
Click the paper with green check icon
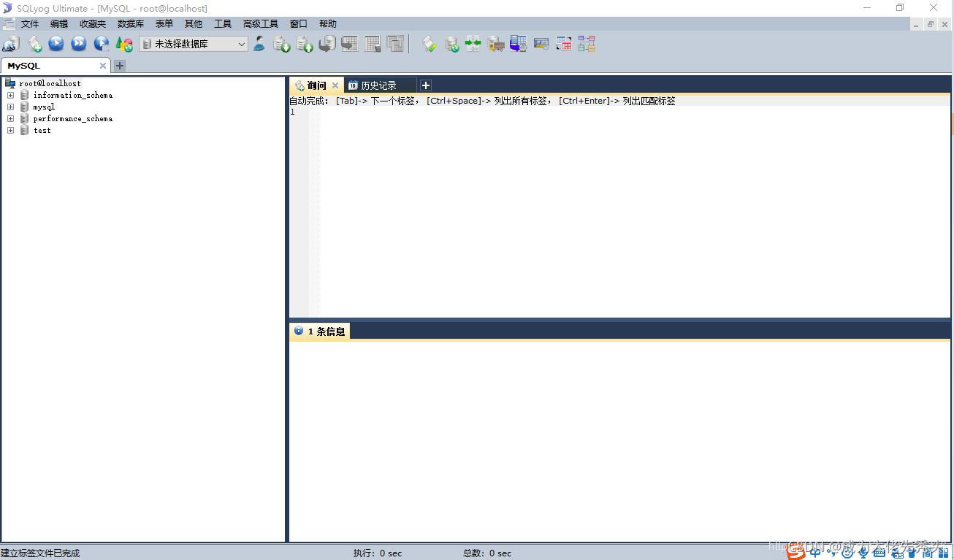point(430,44)
